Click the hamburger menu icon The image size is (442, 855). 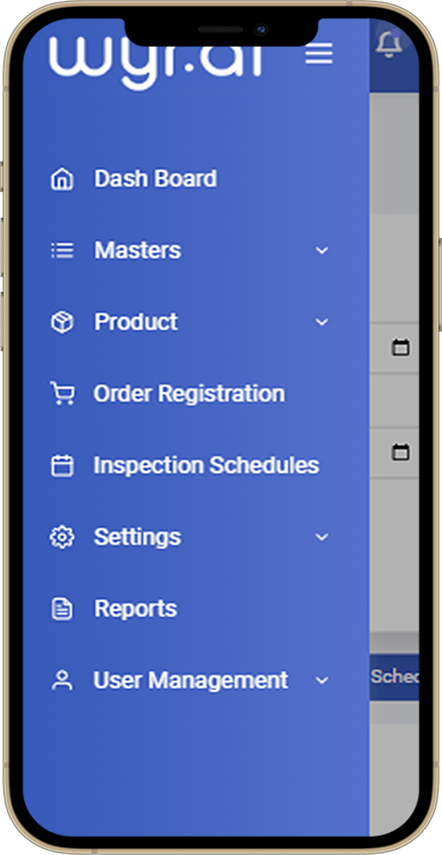coord(319,53)
